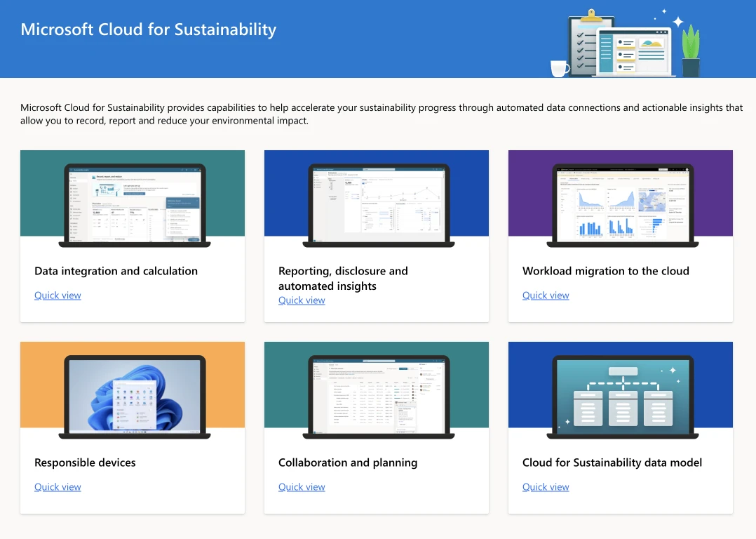Open Quick view for Data integration and calculation

(58, 295)
